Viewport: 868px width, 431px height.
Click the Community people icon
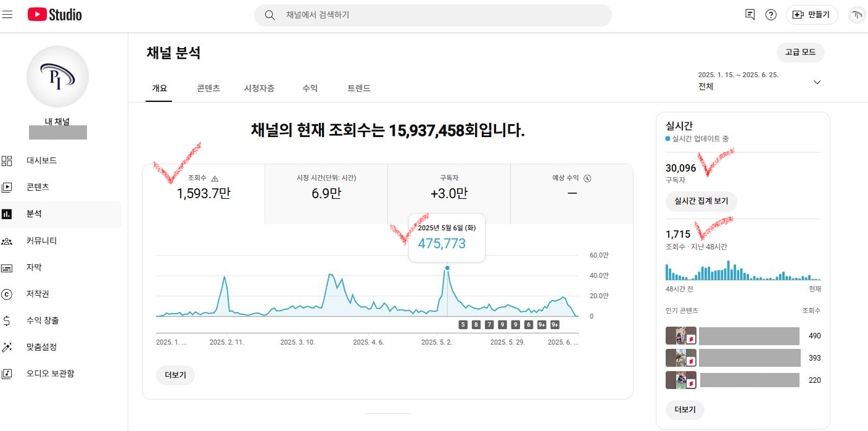click(x=7, y=241)
